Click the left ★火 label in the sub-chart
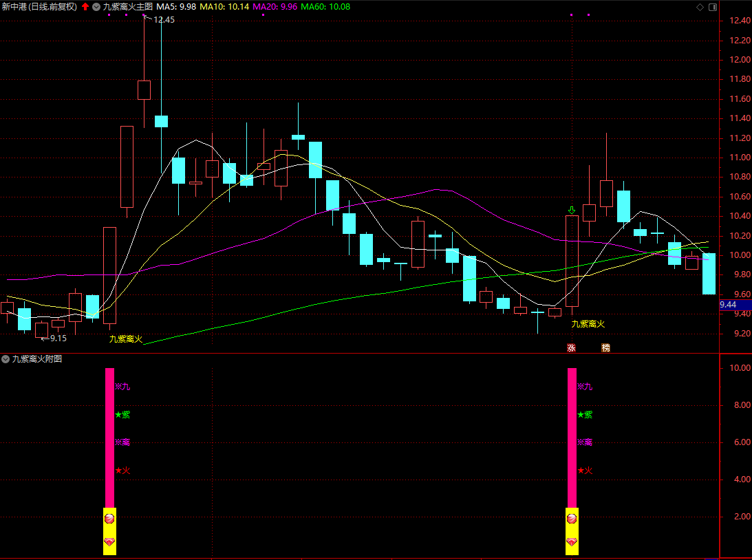The height and width of the screenshot is (560, 752). pyautogui.click(x=122, y=471)
